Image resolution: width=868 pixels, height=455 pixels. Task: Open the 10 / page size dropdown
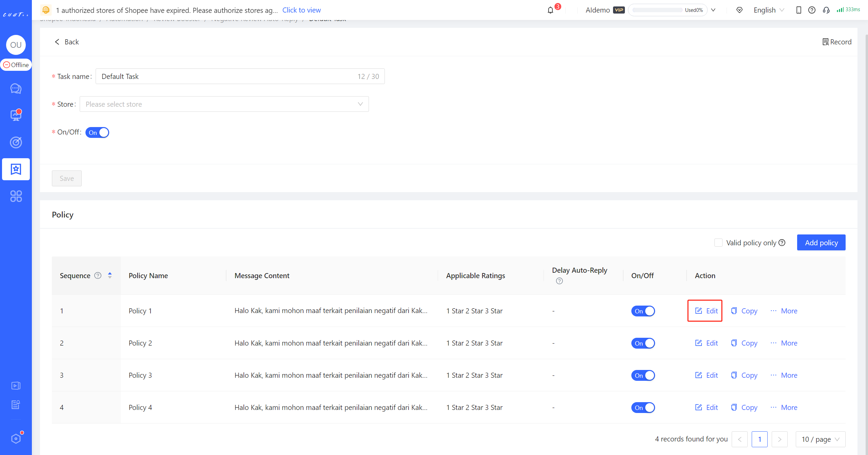click(x=821, y=439)
